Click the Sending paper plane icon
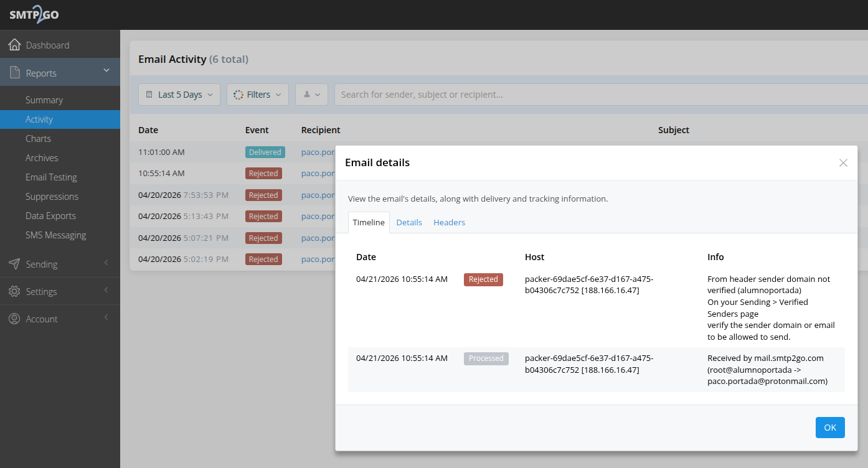The height and width of the screenshot is (468, 868). [x=14, y=264]
